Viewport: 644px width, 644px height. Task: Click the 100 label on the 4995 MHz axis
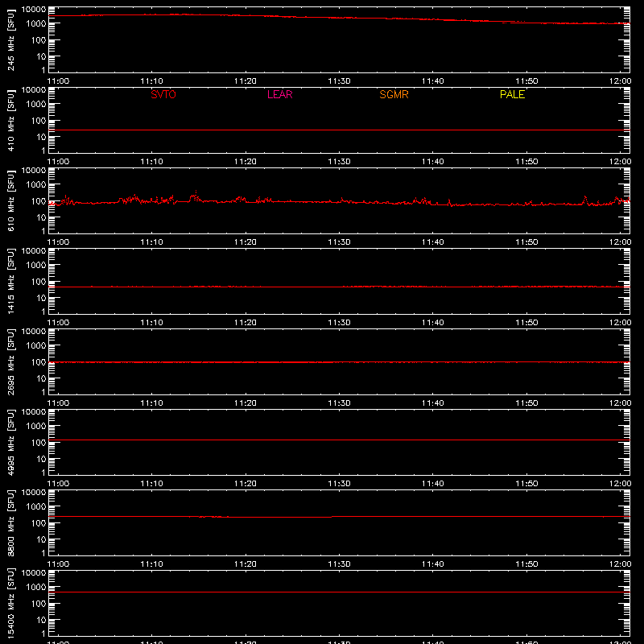click(39, 442)
